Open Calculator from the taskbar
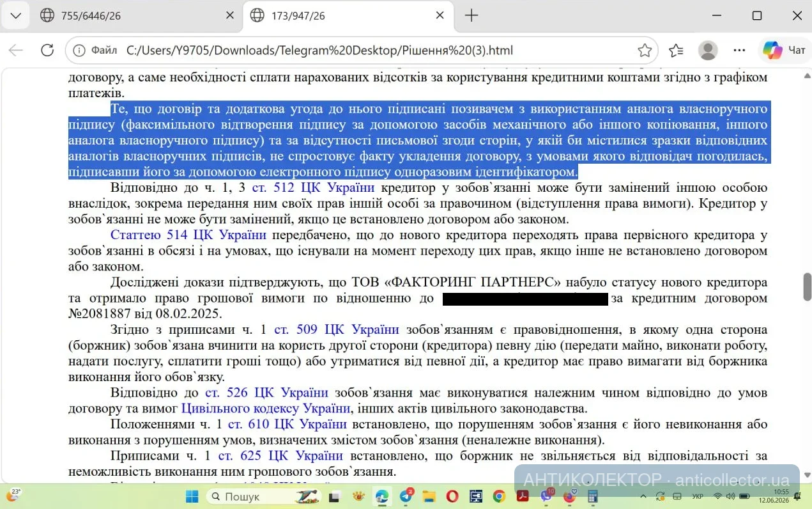Screen dimensions: 812x509 pos(593,496)
